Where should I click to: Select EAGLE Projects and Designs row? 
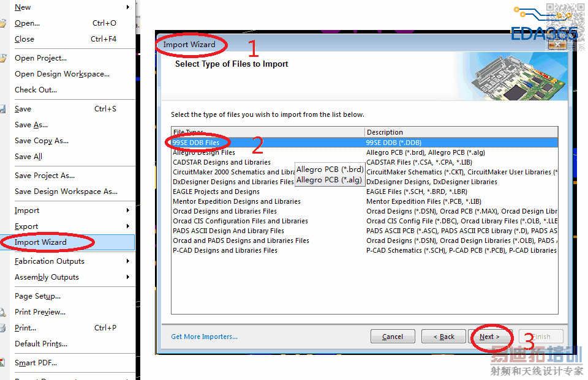click(364, 192)
